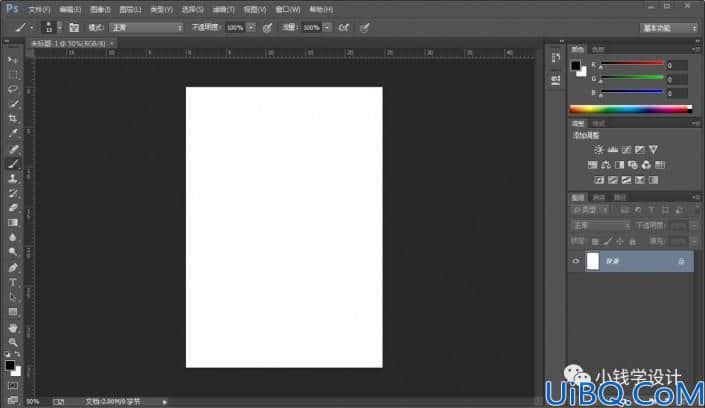Open the brush mode dropdown
705x408 pixels.
tap(147, 28)
